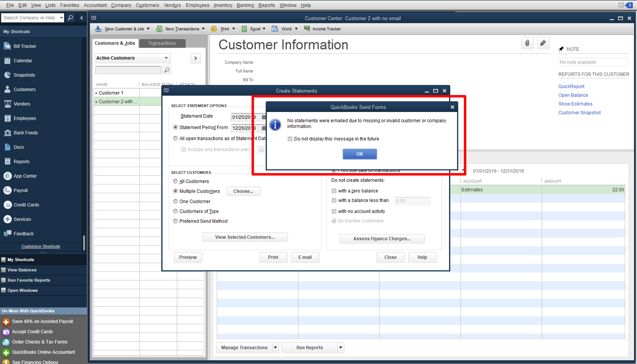
Task: Open Income Tracker from toolbar
Action: coord(322,29)
